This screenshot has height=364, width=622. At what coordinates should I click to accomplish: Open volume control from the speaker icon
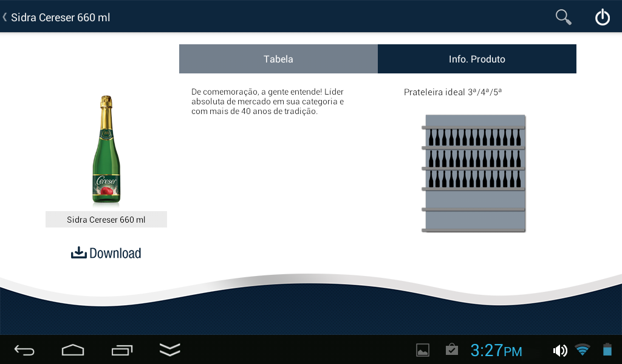(559, 350)
